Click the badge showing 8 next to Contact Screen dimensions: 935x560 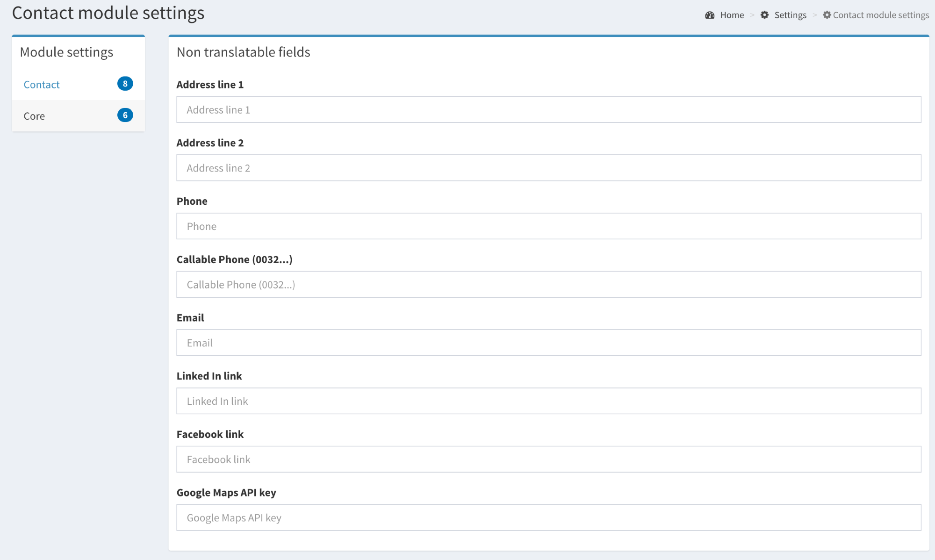click(125, 84)
